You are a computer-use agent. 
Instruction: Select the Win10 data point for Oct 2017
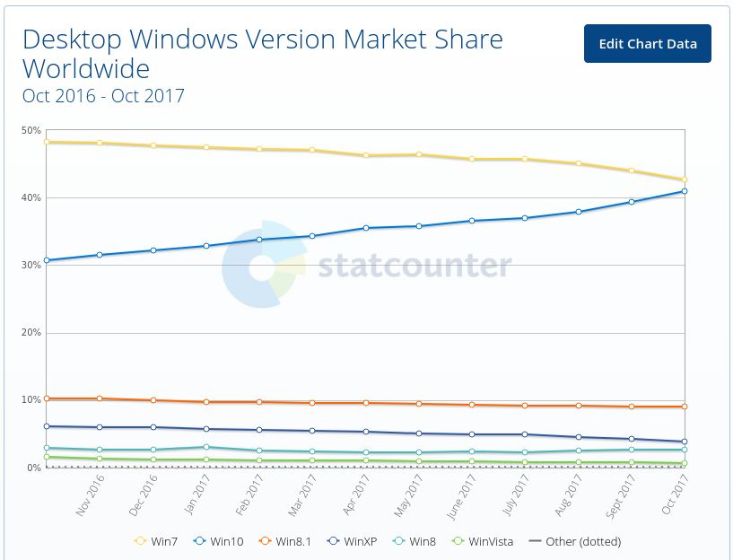click(685, 191)
